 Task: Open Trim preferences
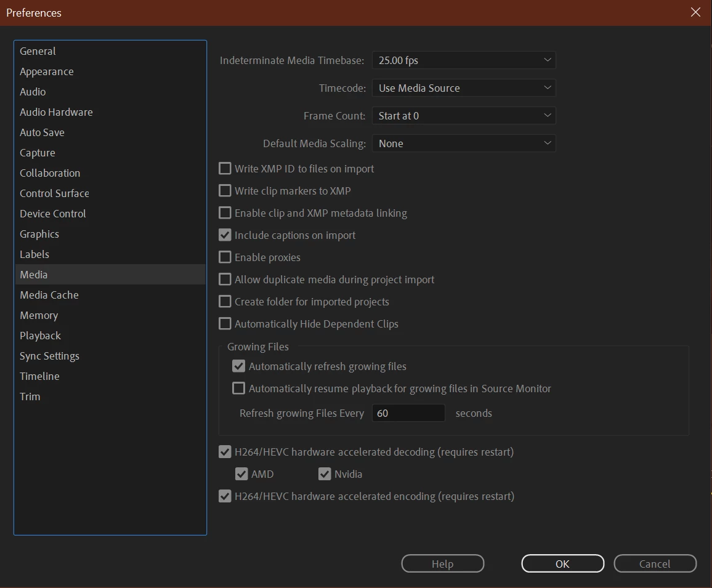coord(110,397)
